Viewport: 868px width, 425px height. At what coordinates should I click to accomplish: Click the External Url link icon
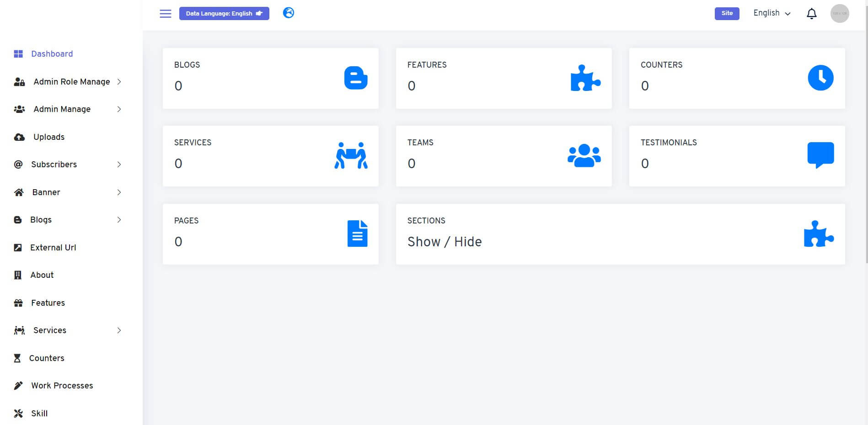click(18, 248)
